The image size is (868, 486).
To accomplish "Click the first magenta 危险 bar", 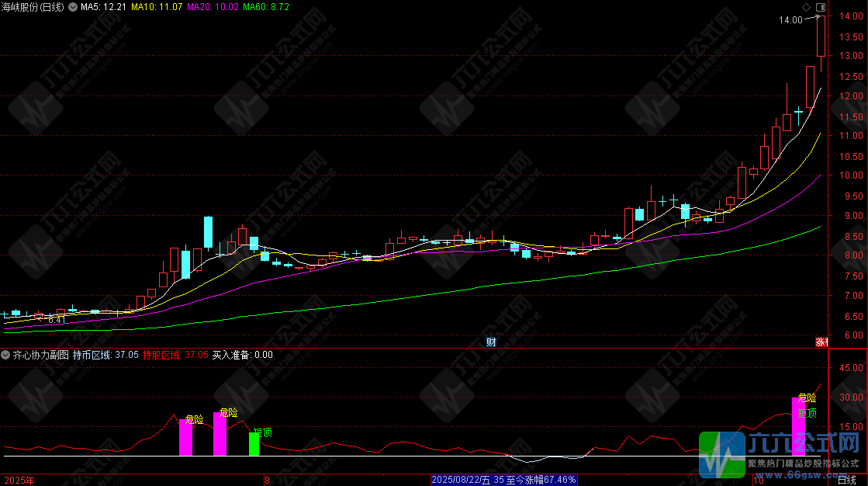I will tap(185, 437).
